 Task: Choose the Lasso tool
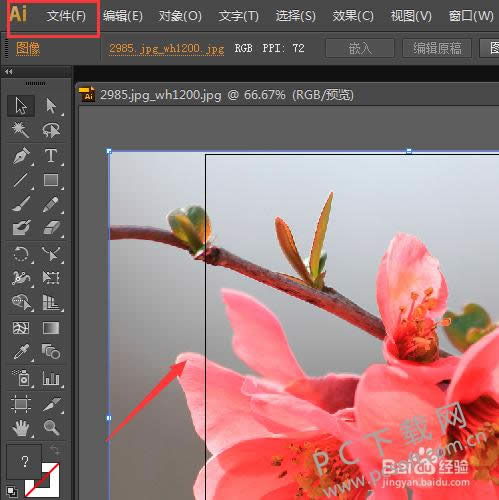(51, 130)
